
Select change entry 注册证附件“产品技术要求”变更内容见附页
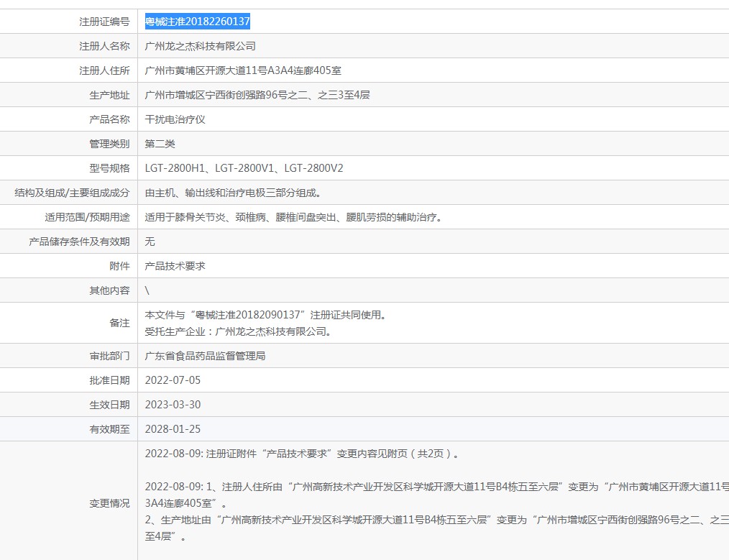pos(307,454)
